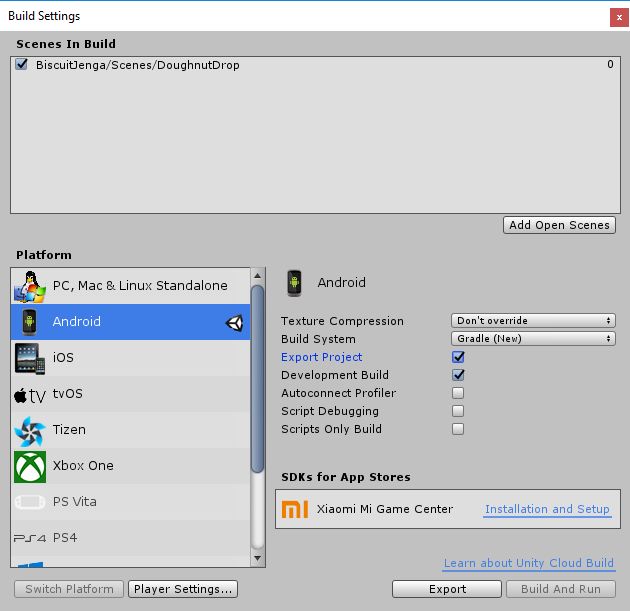Viewport: 630px width, 611px height.
Task: Select the Tizen platform row
Action: 131,430
